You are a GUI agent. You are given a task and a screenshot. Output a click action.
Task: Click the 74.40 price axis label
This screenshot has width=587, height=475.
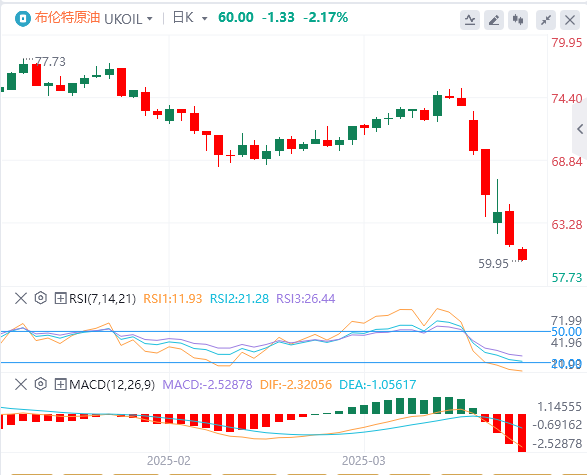(567, 99)
